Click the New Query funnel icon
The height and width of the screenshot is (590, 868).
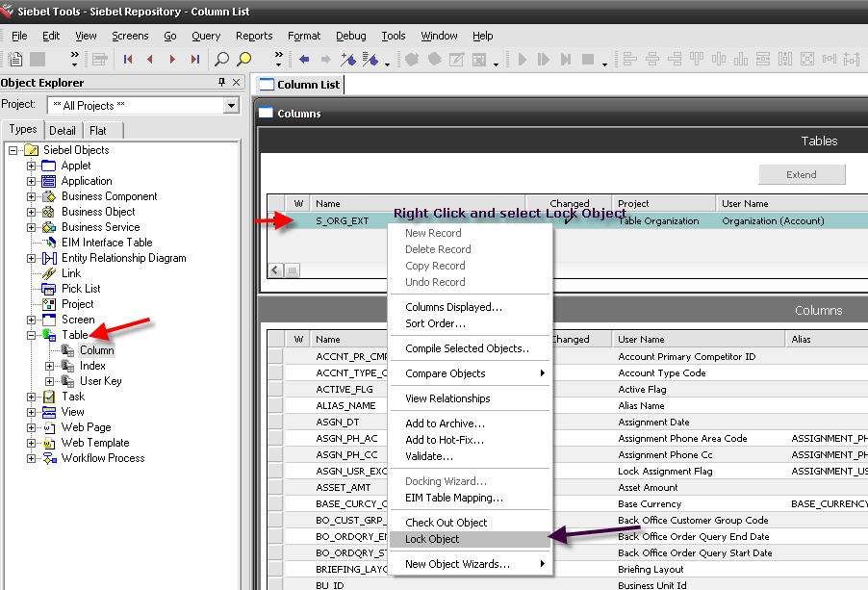pyautogui.click(x=347, y=59)
